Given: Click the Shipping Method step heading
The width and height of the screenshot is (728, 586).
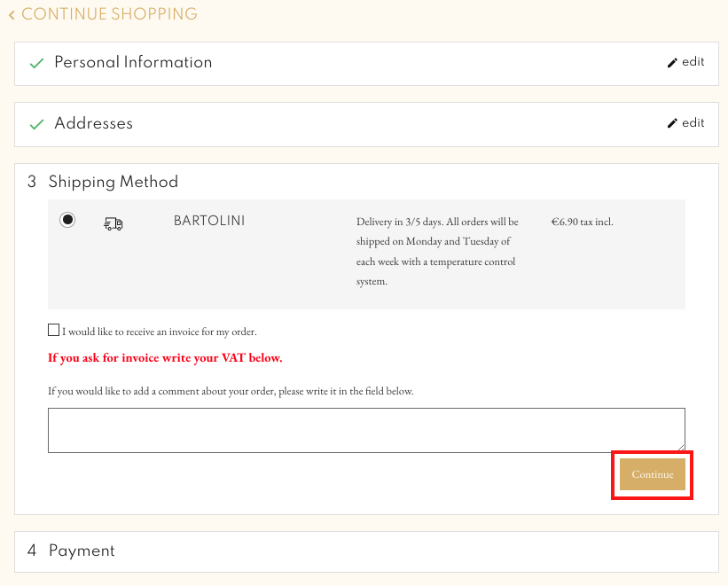Looking at the screenshot, I should [113, 182].
